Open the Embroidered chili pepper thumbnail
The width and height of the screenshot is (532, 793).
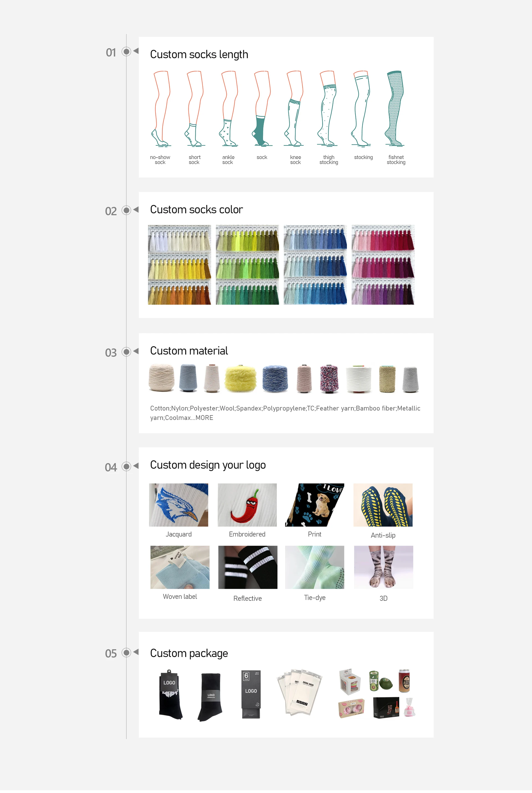pos(247,505)
